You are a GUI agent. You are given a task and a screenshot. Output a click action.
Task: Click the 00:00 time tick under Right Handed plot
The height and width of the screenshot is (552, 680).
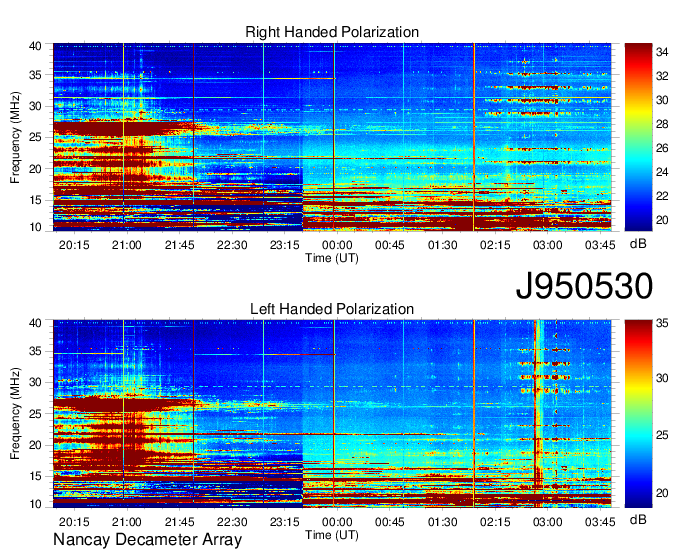pyautogui.click(x=337, y=245)
